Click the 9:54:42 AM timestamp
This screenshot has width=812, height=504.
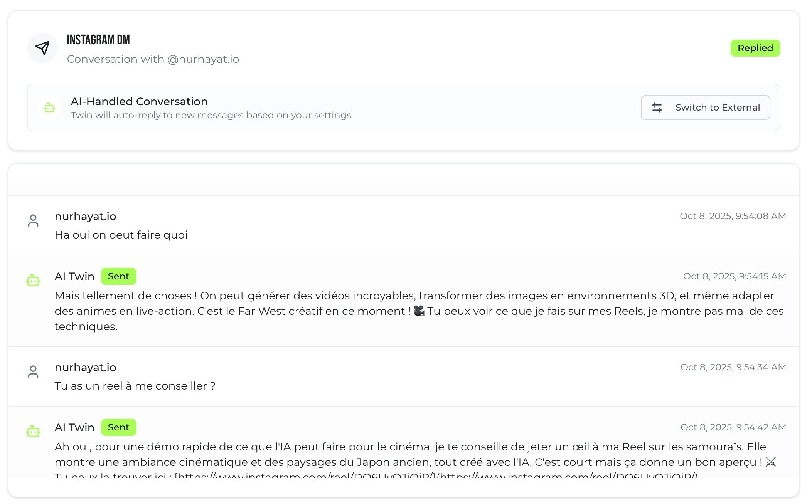(733, 427)
